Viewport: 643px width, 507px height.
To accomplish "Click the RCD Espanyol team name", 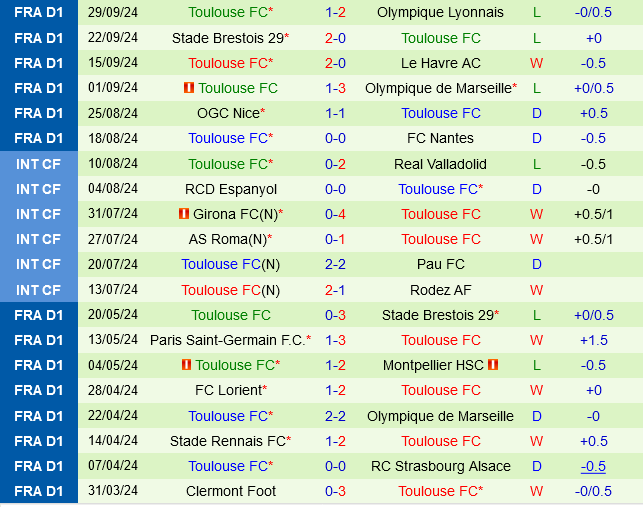I will [230, 189].
